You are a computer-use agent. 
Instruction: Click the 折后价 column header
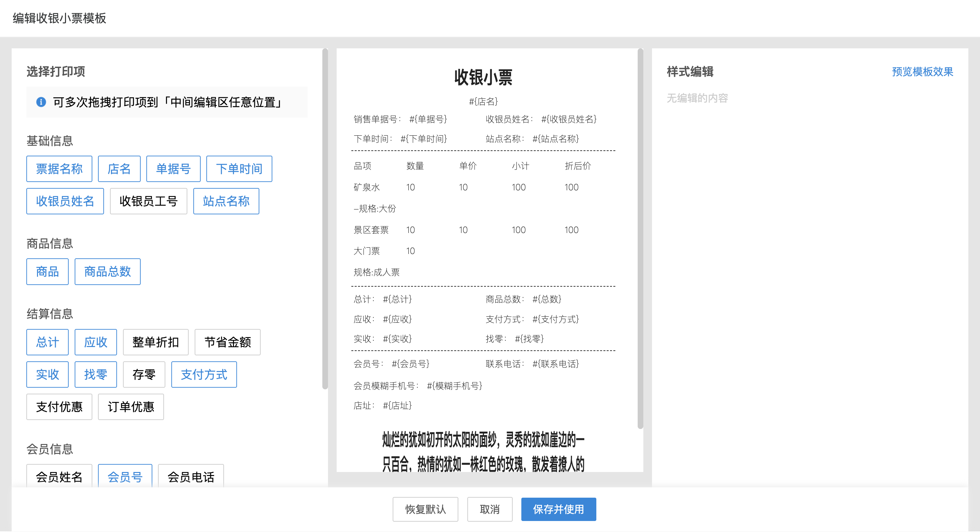pos(578,166)
